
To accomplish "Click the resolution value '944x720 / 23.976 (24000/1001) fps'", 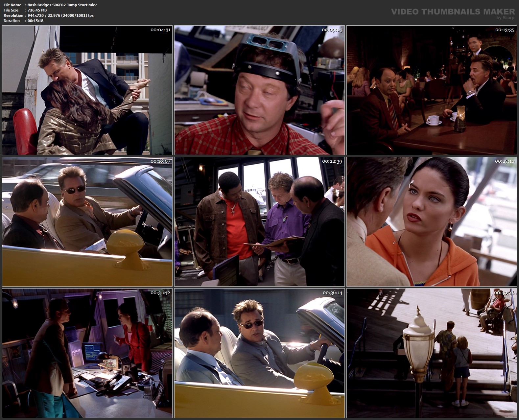I will click(61, 15).
